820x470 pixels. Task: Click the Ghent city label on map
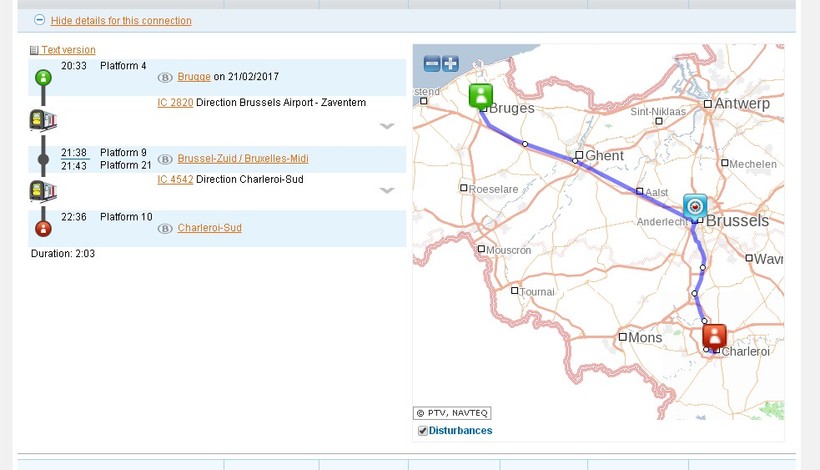click(x=604, y=156)
